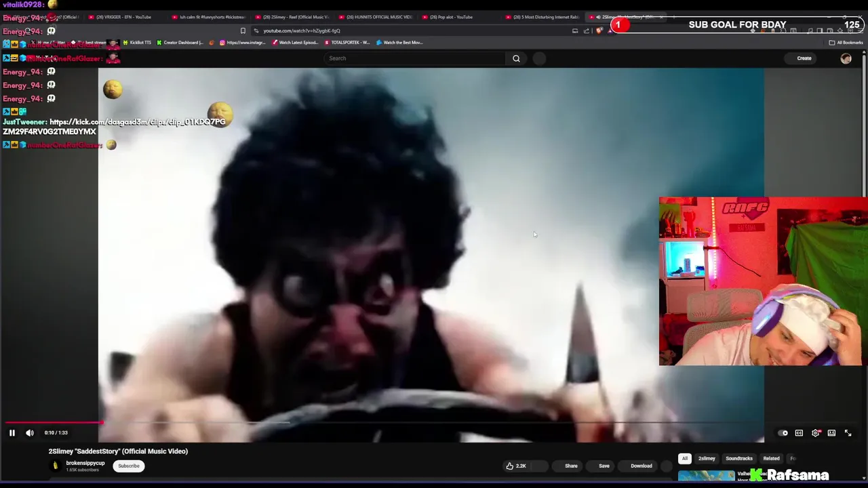868x488 pixels.
Task: Open the Creator Dashboard bookmark
Action: coord(180,43)
